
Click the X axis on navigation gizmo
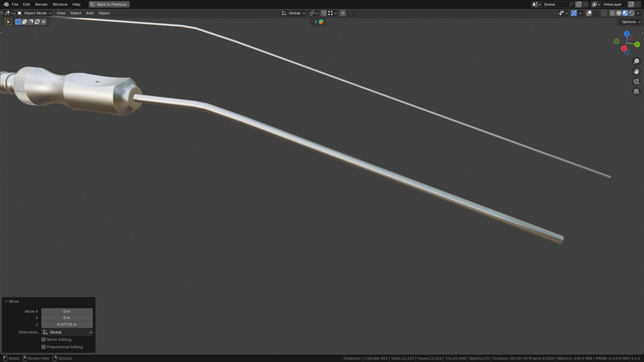[x=624, y=49]
